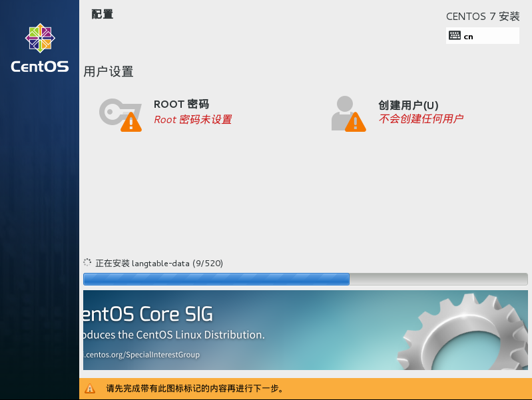Click the red 'Root 密码未设置' status text
Screen dimensions: 532x400
click(192, 120)
